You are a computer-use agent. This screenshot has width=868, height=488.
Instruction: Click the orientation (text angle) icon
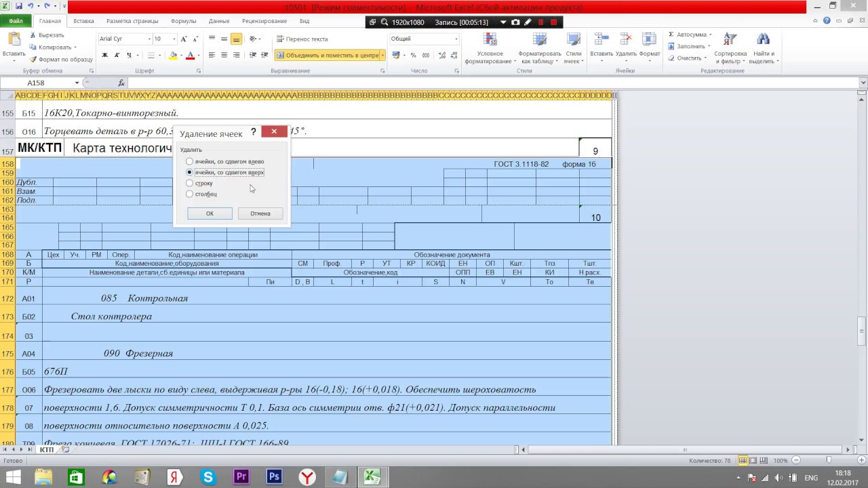[x=253, y=39]
